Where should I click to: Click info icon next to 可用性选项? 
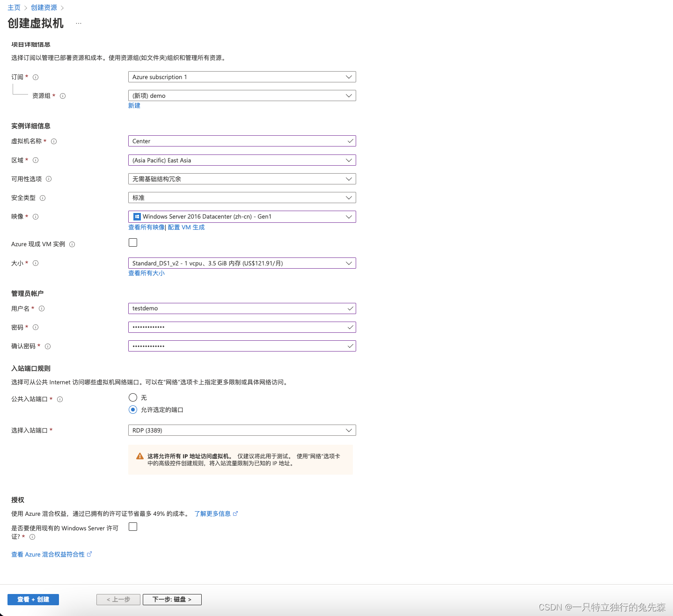pyautogui.click(x=49, y=179)
